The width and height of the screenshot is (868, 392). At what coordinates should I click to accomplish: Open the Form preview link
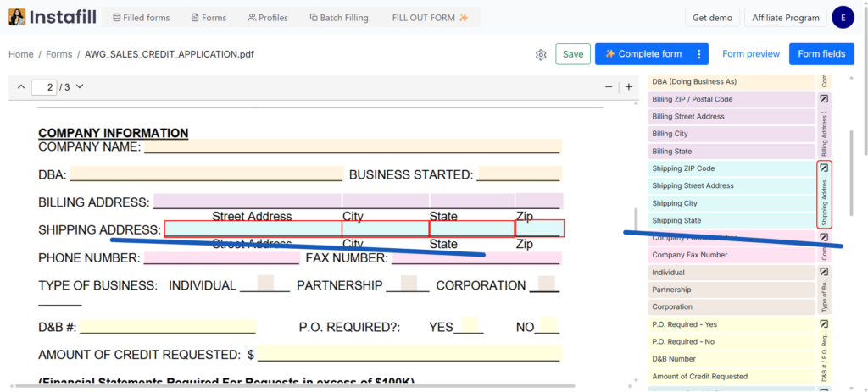click(750, 54)
